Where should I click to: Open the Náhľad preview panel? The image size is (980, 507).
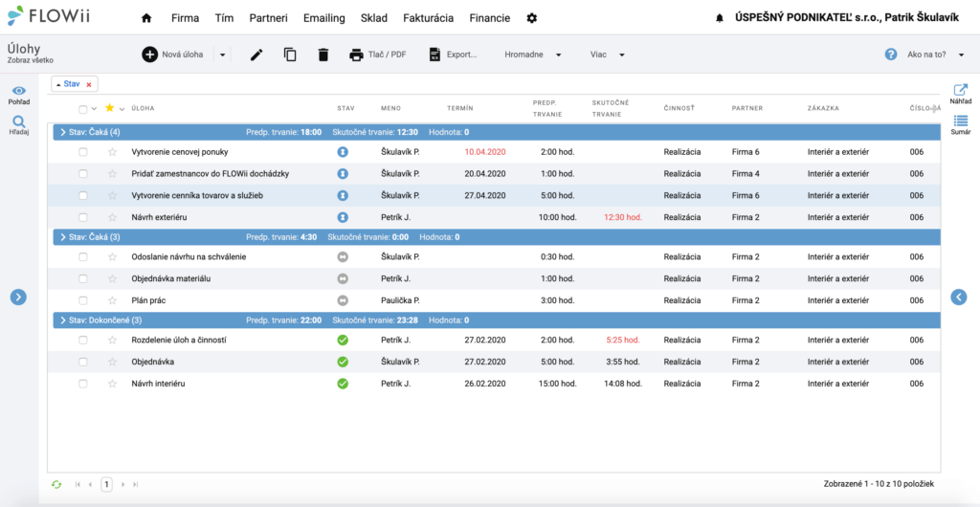tap(961, 95)
